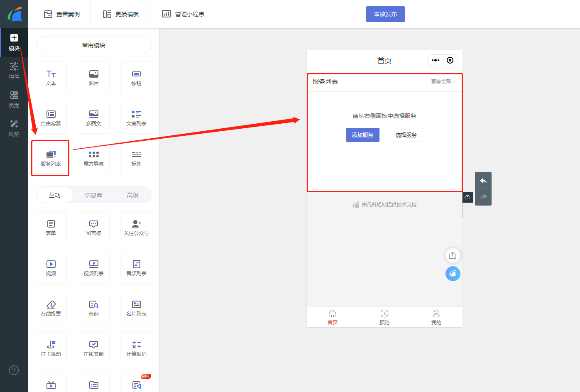Screen dimensions: 580x392
Task: Click the 审核发布 publish button
Action: [385, 14]
